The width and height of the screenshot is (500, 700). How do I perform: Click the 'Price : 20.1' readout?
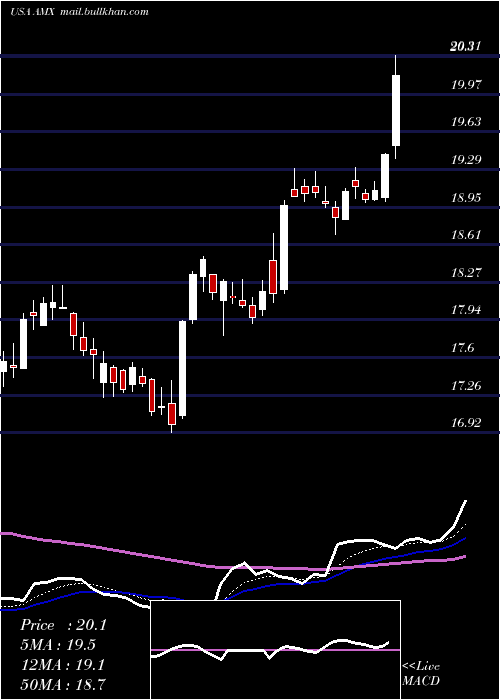click(63, 625)
